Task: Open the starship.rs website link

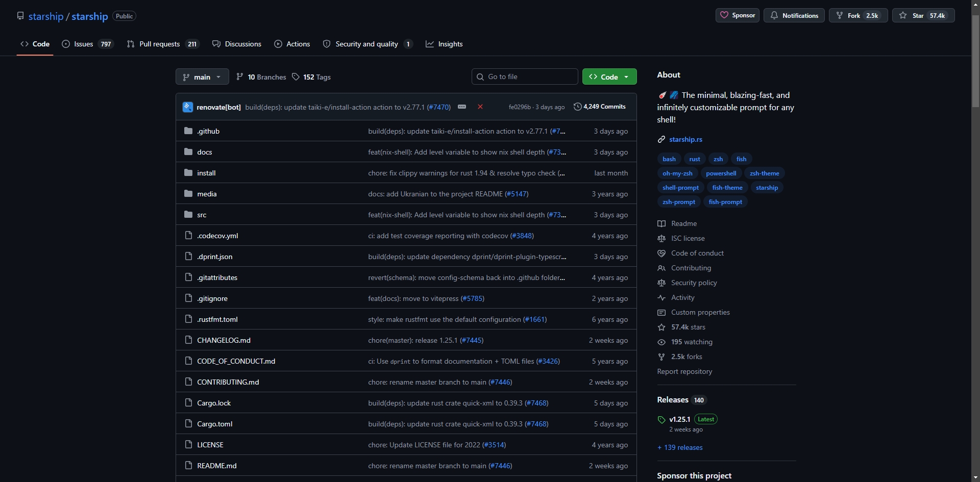Action: coord(685,139)
